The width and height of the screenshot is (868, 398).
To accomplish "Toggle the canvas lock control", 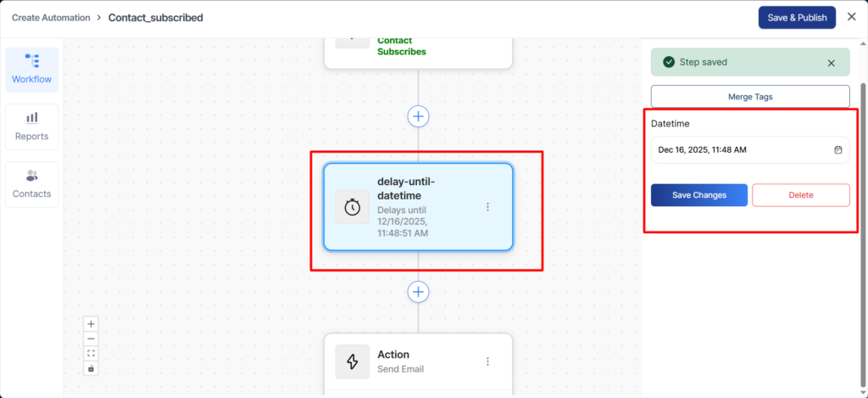I will point(92,368).
